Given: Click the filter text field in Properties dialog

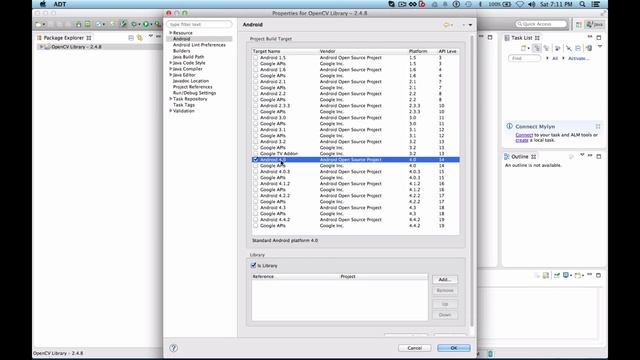Looking at the screenshot, I should pyautogui.click(x=199, y=24).
